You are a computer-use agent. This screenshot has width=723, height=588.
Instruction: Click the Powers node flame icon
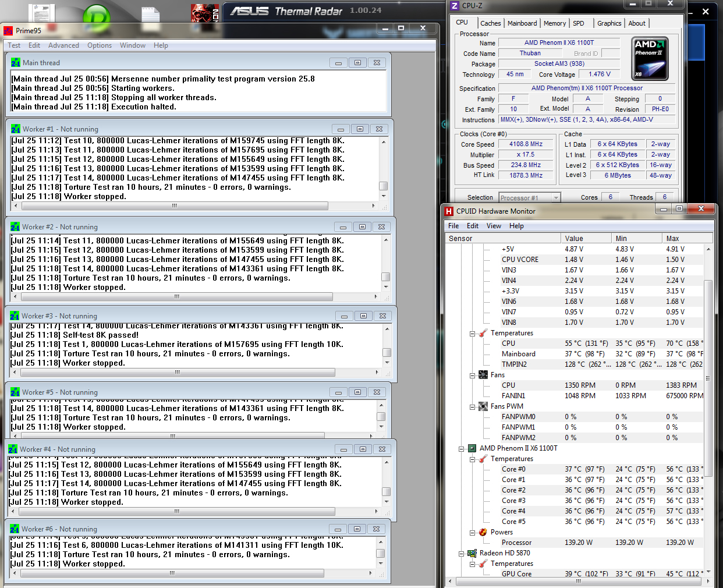point(483,532)
